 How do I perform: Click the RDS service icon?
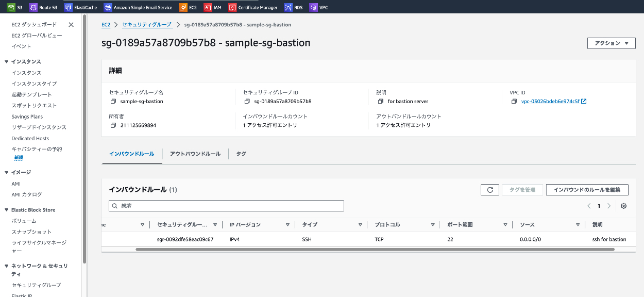click(288, 7)
